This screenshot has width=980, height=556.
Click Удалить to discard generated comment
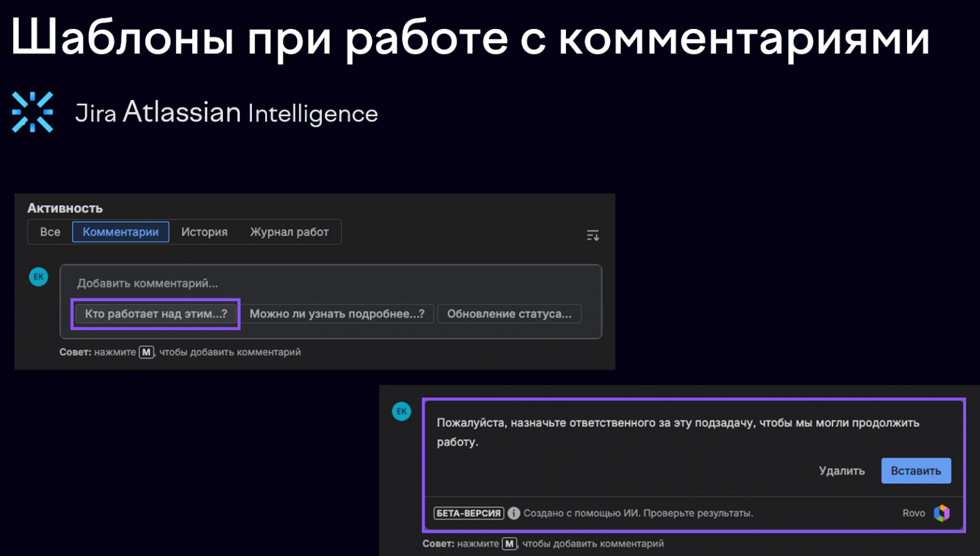tap(841, 471)
